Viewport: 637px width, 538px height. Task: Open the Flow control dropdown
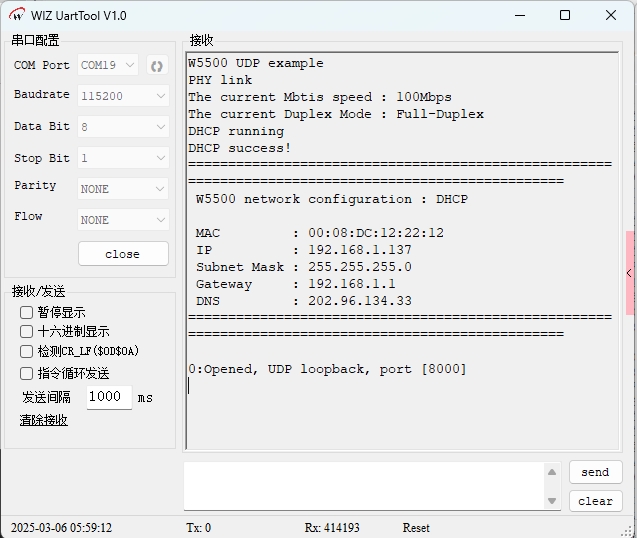click(x=123, y=219)
